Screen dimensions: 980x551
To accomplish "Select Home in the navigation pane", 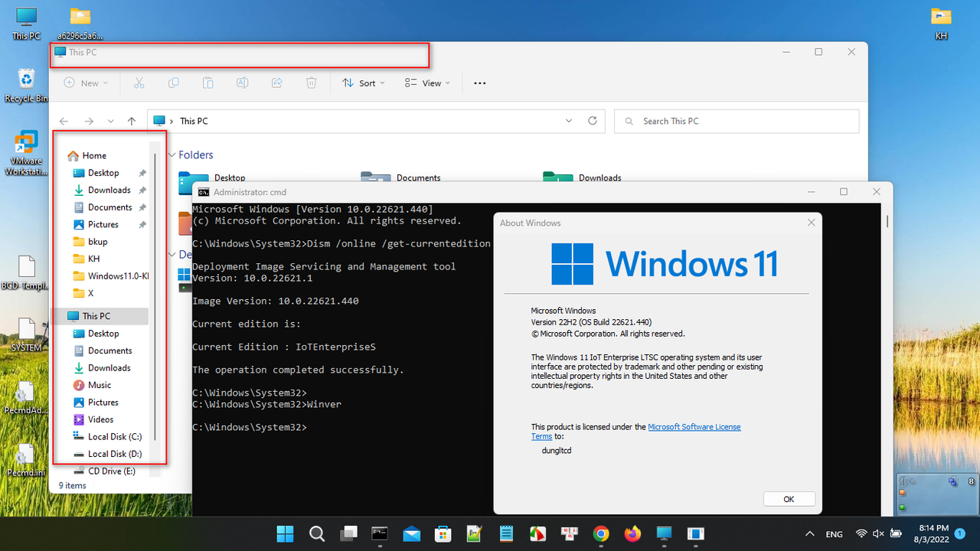I will coord(95,155).
